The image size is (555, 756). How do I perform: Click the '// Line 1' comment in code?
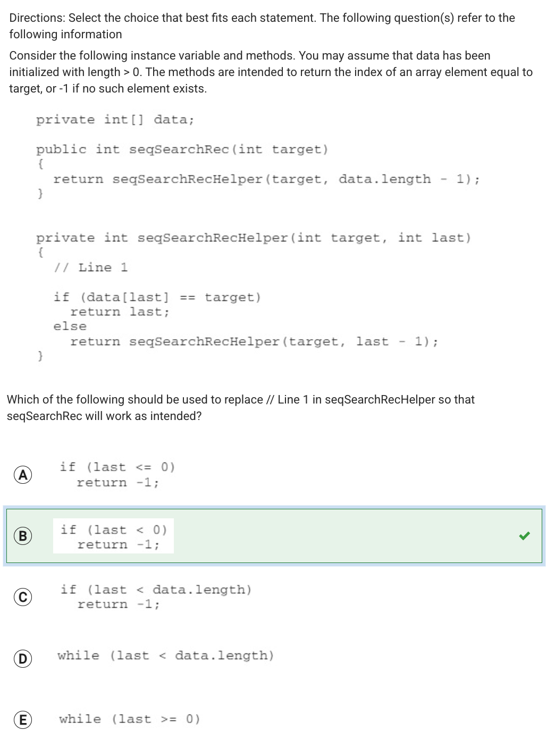pos(90,267)
